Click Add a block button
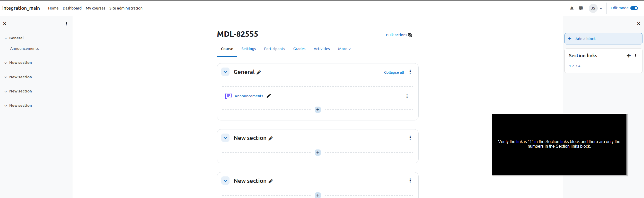Image resolution: width=644 pixels, height=198 pixels. point(603,39)
